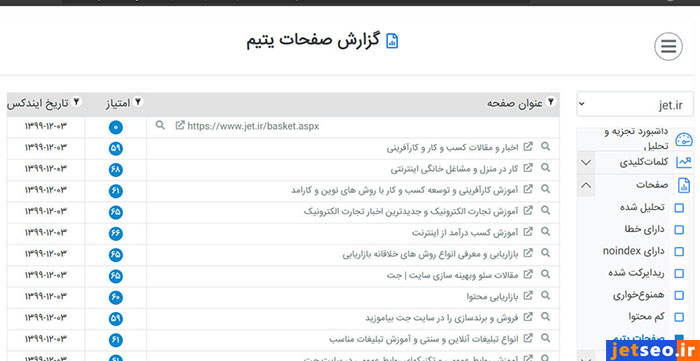700x361 pixels.
Task: Click external-link icon for کار در منزل row
Action: (x=528, y=168)
